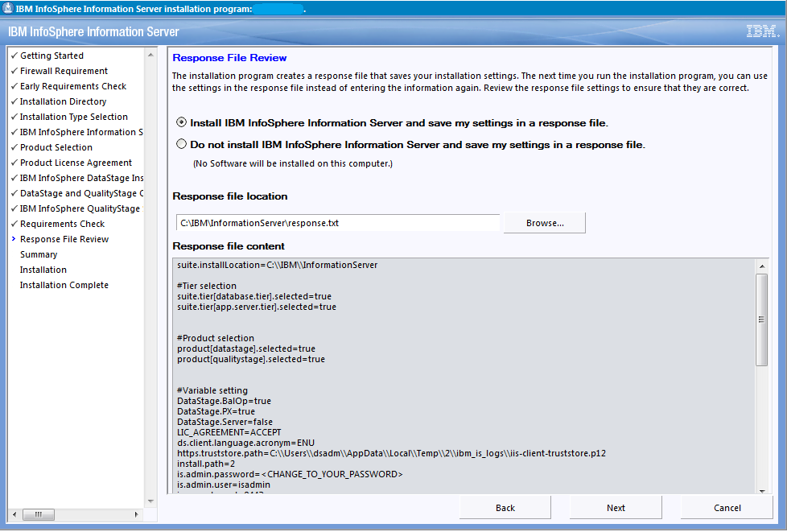787x532 pixels.
Task: Edit the response file location field
Action: (338, 223)
